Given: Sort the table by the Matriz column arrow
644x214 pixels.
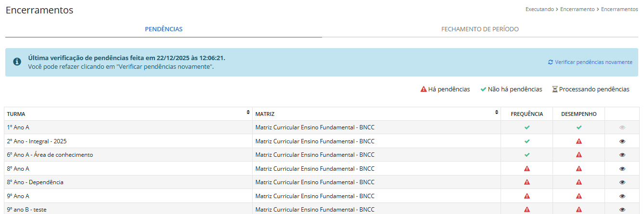Looking at the screenshot, I should [x=496, y=113].
